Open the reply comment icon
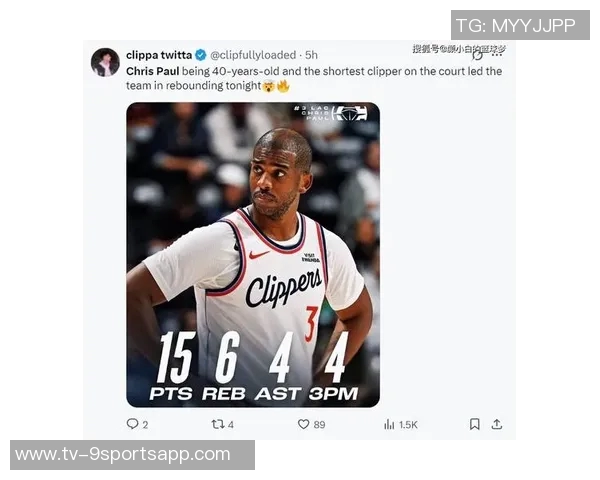The width and height of the screenshot is (600, 480). pos(132,424)
